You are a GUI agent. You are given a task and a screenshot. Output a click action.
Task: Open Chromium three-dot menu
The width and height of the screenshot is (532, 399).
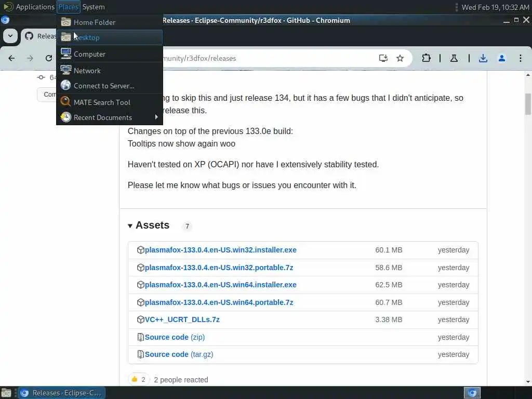click(x=521, y=58)
